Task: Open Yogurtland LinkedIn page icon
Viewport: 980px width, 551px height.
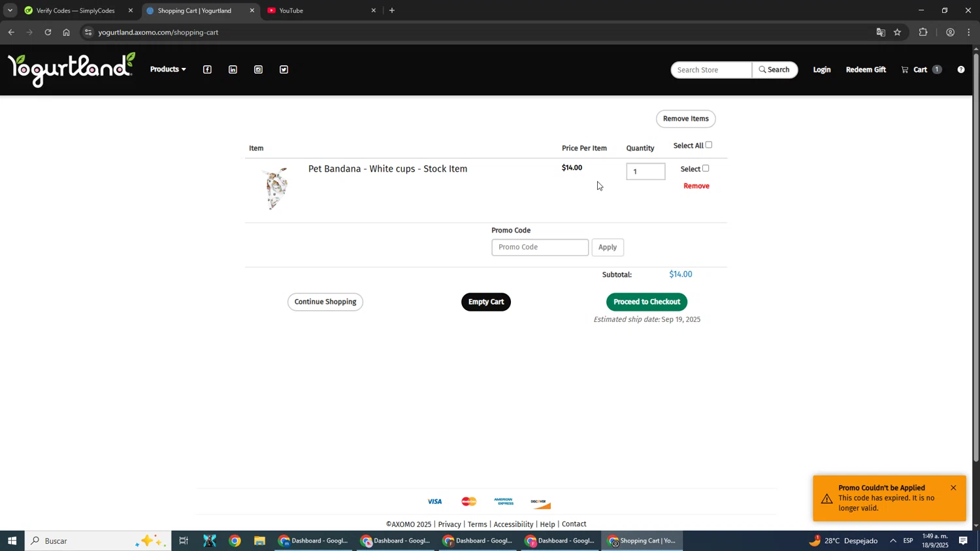Action: tap(233, 70)
